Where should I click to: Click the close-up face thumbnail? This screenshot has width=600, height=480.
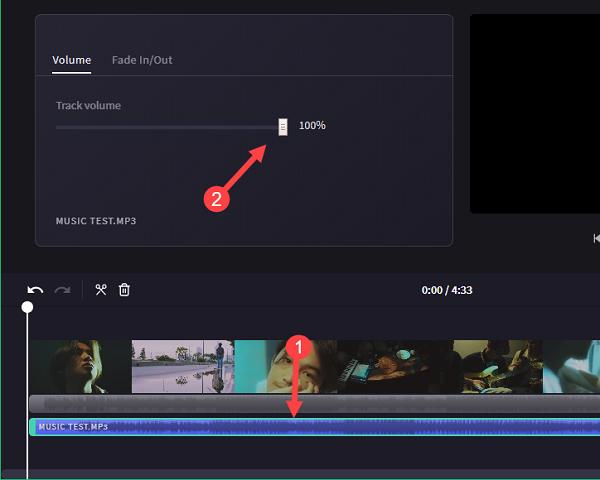pos(285,366)
